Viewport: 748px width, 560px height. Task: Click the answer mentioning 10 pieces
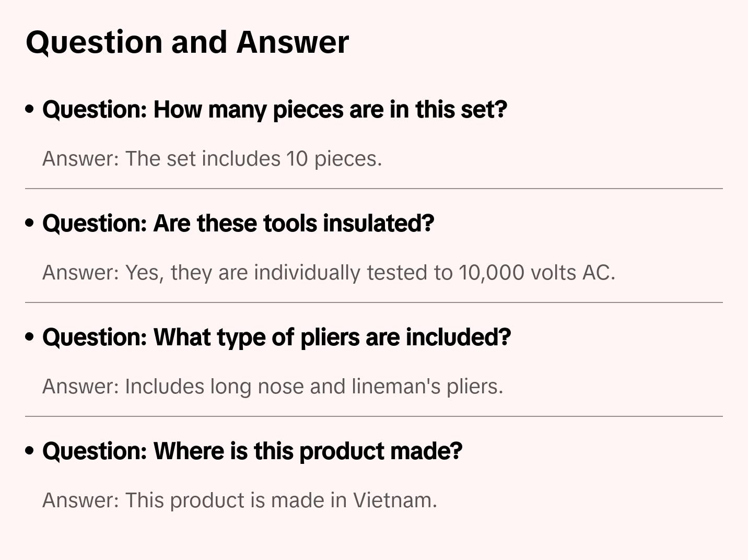212,159
